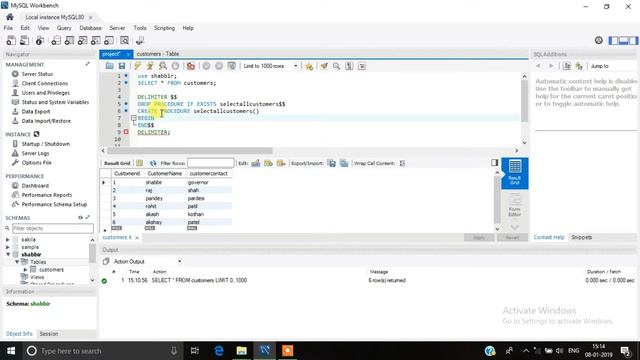Switch to Context Help tab

(x=549, y=237)
